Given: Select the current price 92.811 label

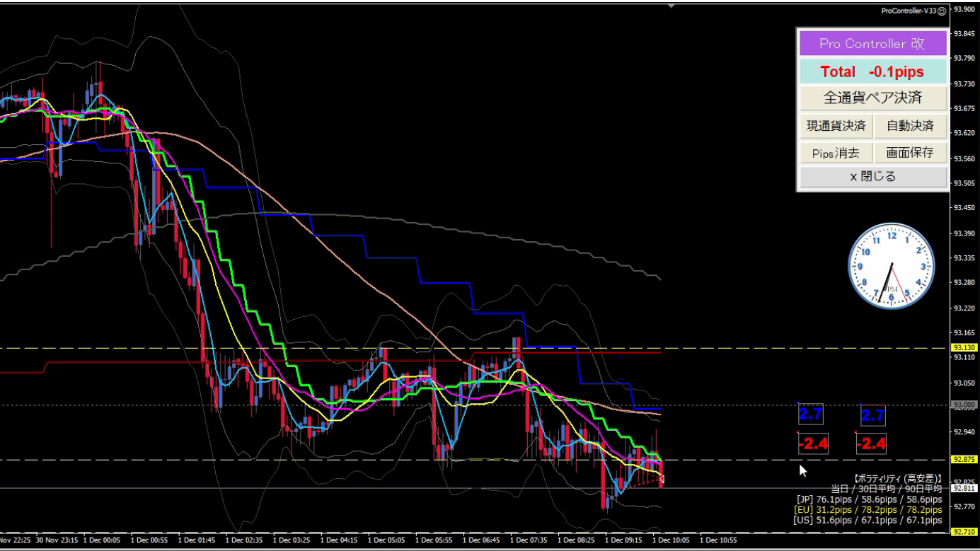Looking at the screenshot, I should click(964, 488).
